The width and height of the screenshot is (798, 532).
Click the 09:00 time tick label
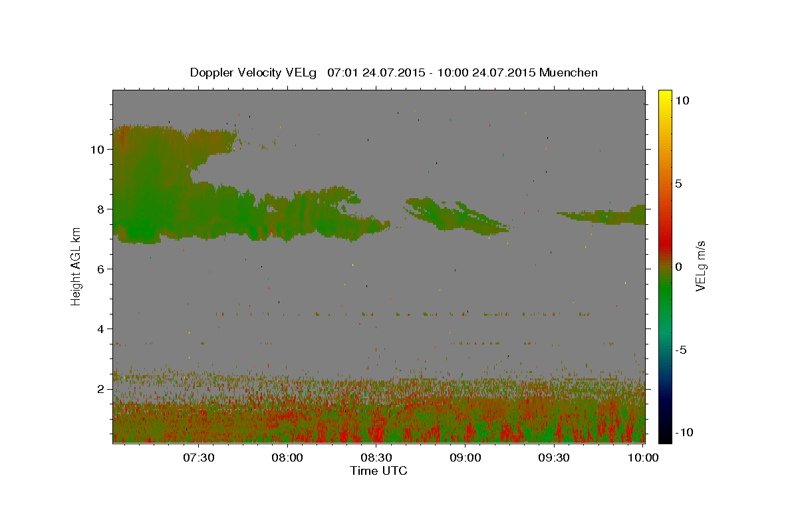tap(465, 458)
